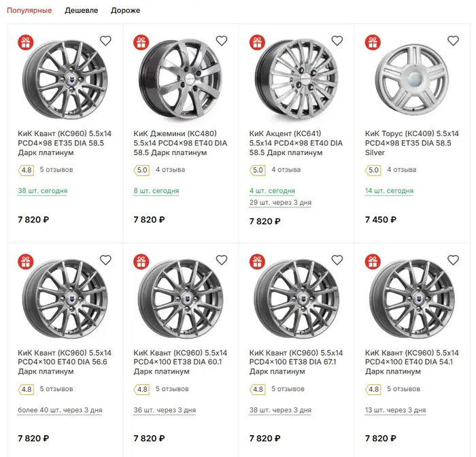
Task: Click 29 шт. через 3 дня availability
Action: 280,203
